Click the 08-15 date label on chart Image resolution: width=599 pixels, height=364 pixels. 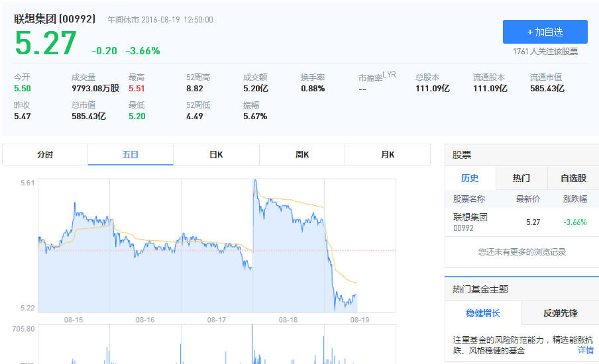[x=74, y=320]
